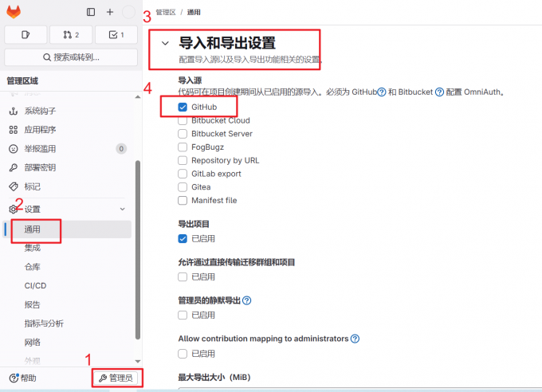Click sidebar scroll down arrow
The image size is (542, 392).
(138, 361)
